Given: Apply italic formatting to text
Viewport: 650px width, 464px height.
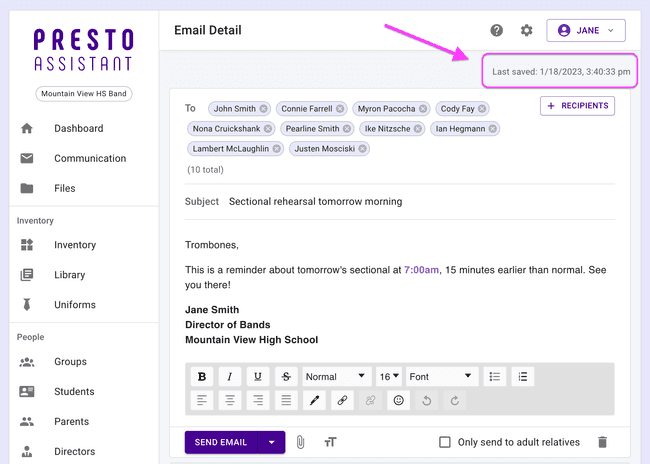Looking at the screenshot, I should point(230,377).
